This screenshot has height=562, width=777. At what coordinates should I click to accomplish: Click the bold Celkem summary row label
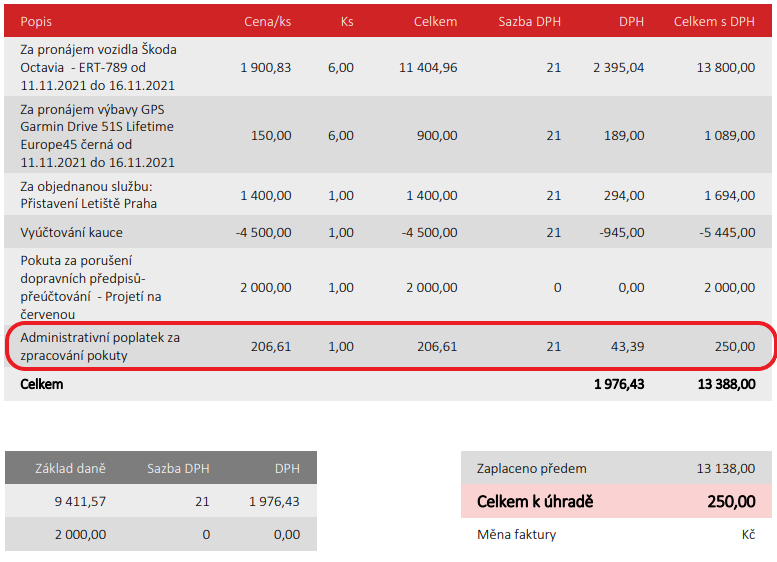coord(41,384)
